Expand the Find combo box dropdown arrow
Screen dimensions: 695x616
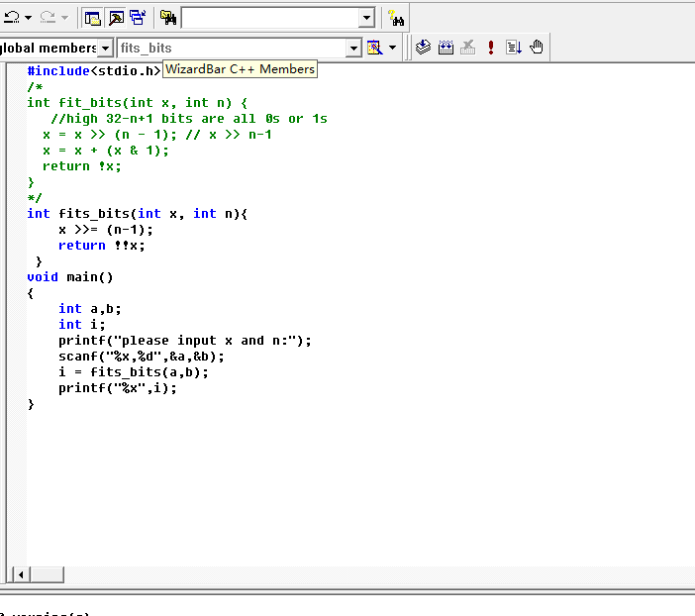pos(366,18)
